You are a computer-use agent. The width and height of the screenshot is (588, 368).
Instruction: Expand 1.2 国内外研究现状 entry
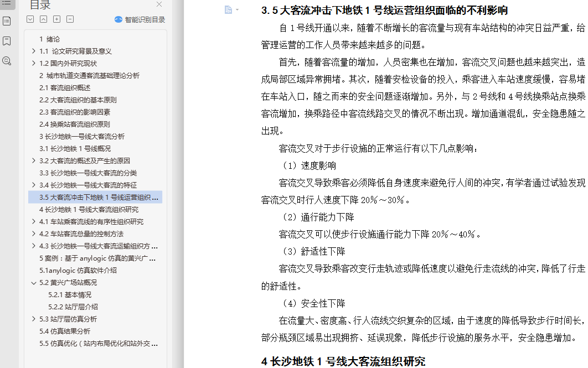click(34, 63)
